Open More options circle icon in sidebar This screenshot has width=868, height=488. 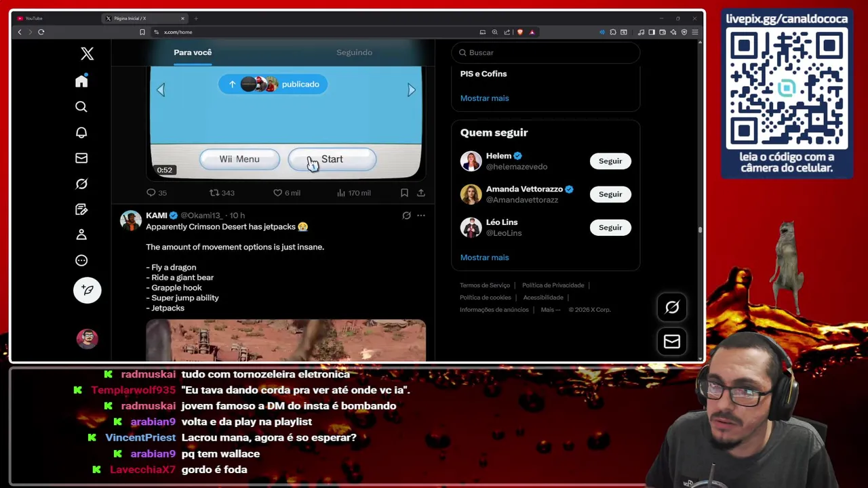81,260
